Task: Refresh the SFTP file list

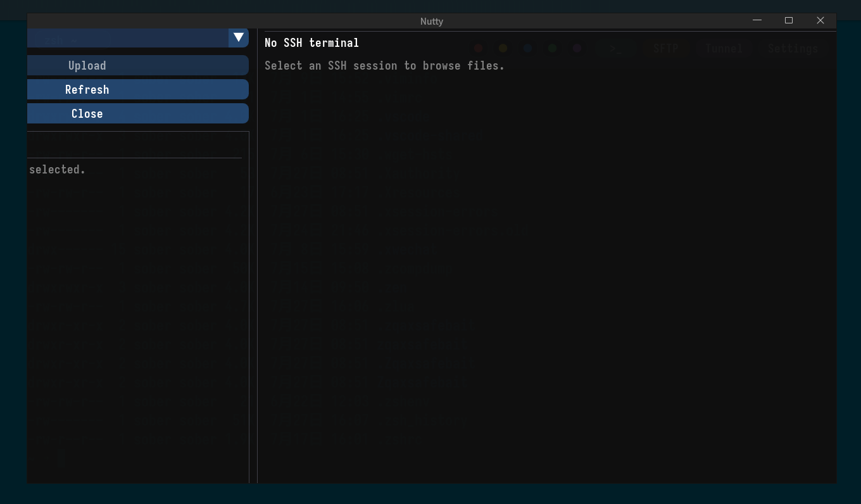Action: tap(138, 89)
